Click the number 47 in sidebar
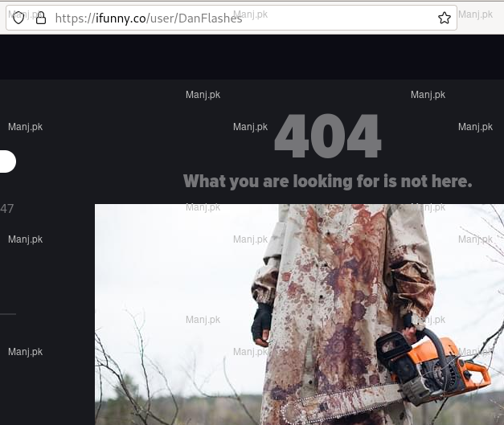The image size is (504, 425). 7,209
